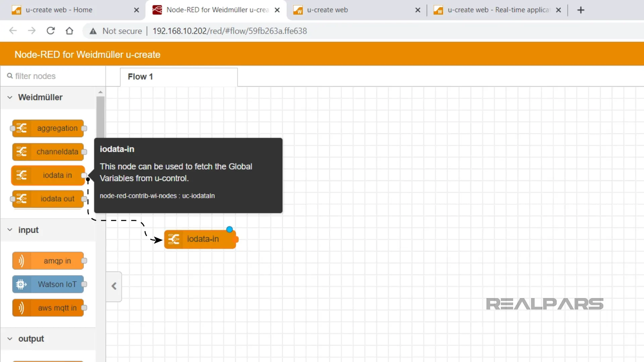Click the Not secure warning icon
Viewport: 644px width, 362px height.
click(93, 31)
